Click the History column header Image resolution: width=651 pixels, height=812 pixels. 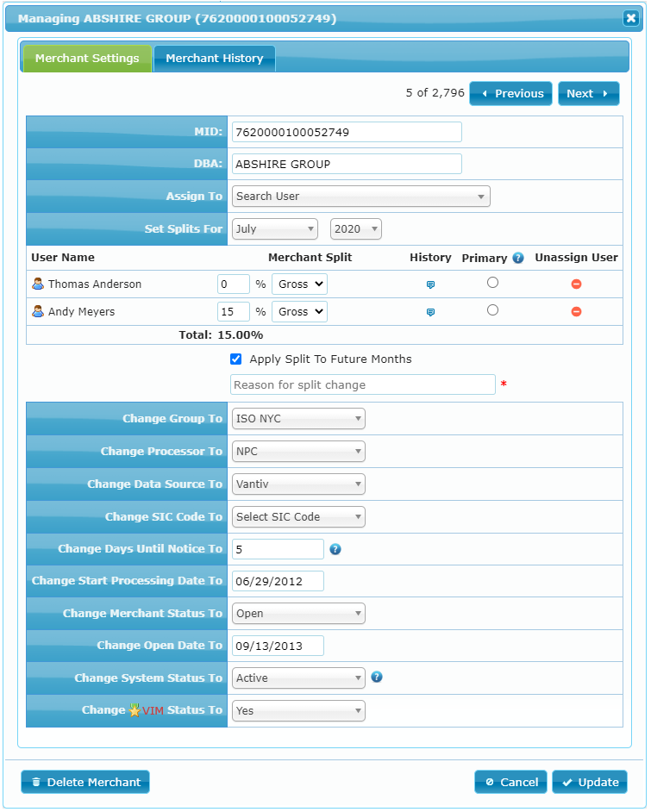point(430,258)
